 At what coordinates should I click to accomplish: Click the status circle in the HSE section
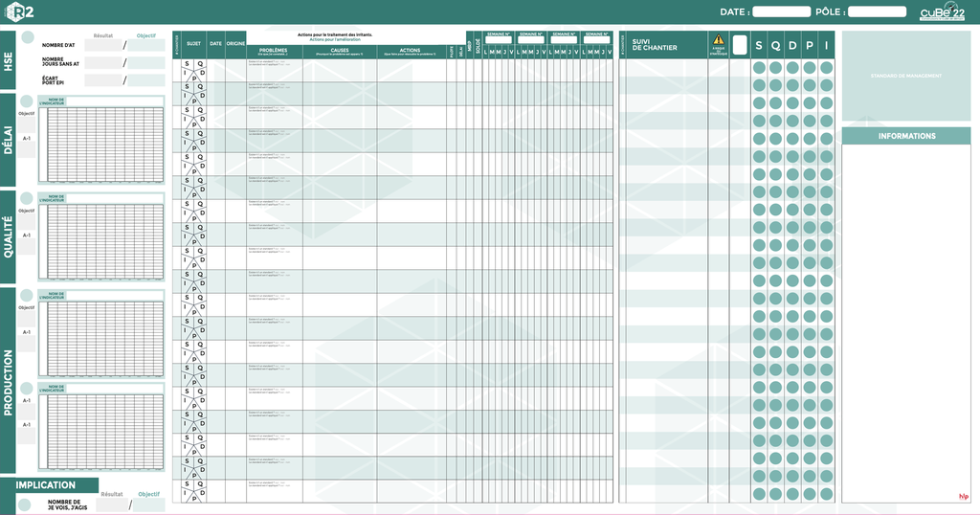click(x=28, y=37)
